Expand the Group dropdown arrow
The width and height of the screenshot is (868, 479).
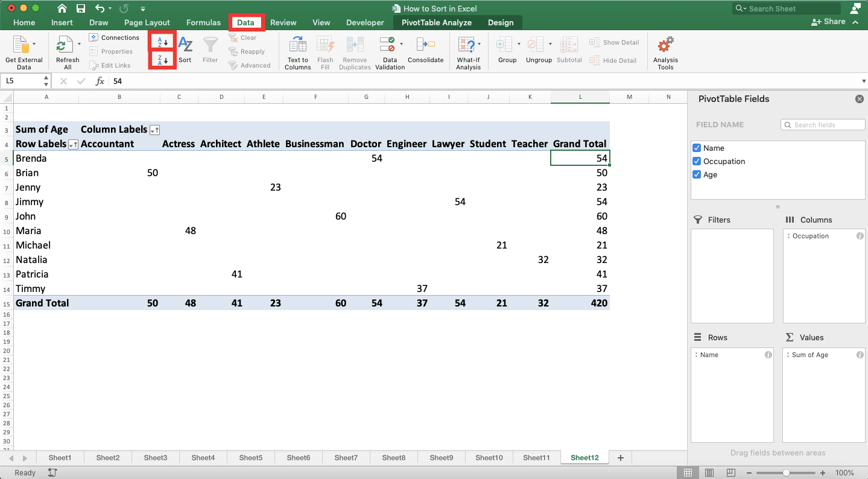(519, 44)
